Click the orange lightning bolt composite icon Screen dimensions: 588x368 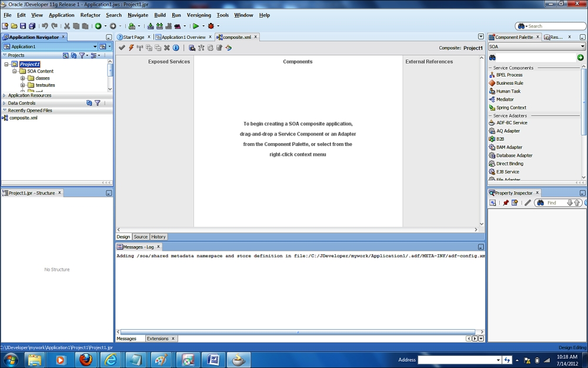(x=131, y=48)
